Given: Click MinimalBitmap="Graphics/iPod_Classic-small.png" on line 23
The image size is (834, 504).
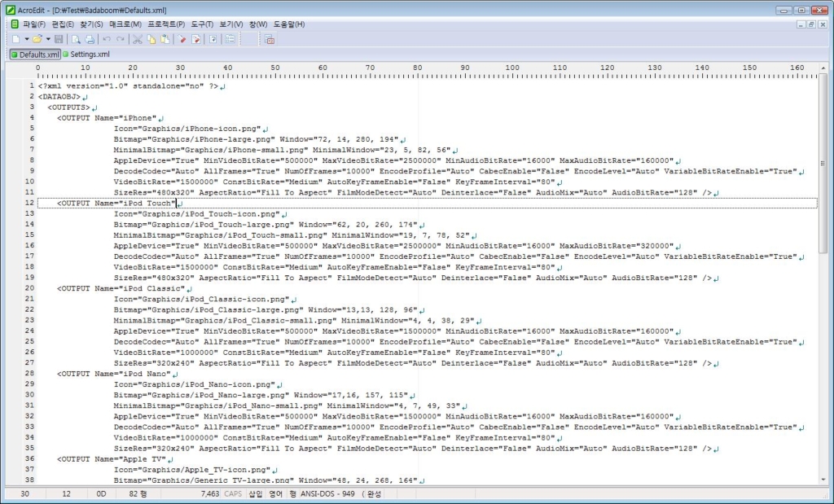Looking at the screenshot, I should pos(225,321).
